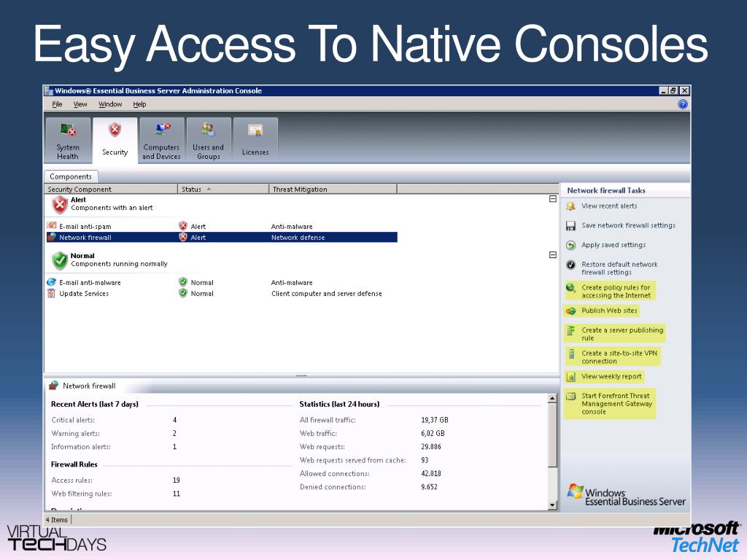The image size is (747, 560).
Task: Click Create a site-to-site VPN connection
Action: (x=619, y=357)
